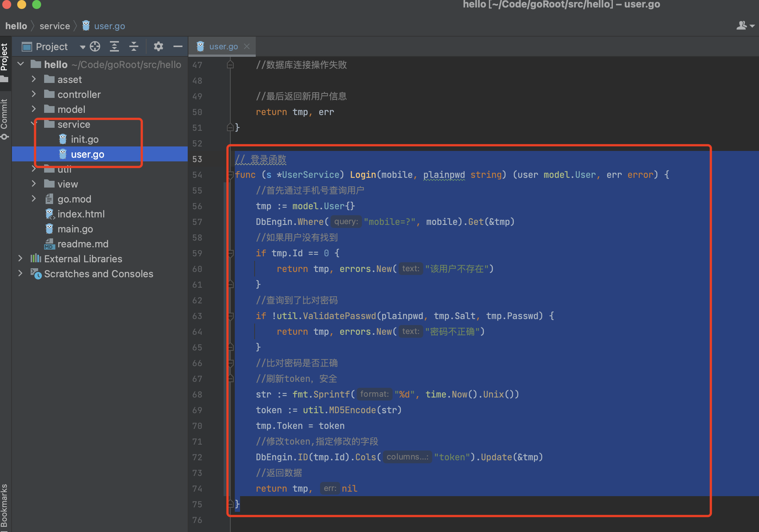The height and width of the screenshot is (532, 759).
Task: Click the locate current file crosshair icon
Action: tap(95, 47)
